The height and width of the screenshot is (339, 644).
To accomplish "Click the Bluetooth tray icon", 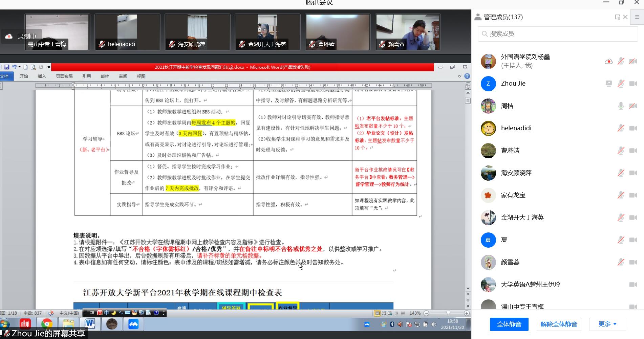I will (392, 324).
